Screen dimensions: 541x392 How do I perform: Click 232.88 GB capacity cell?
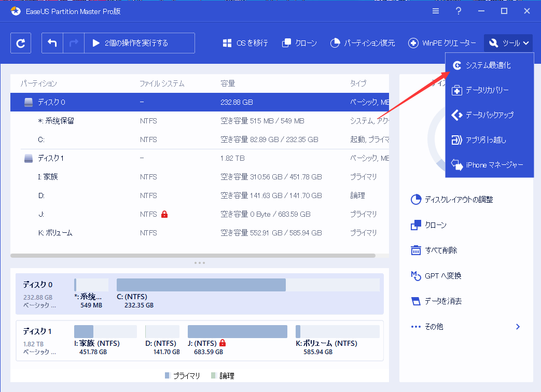(x=237, y=102)
